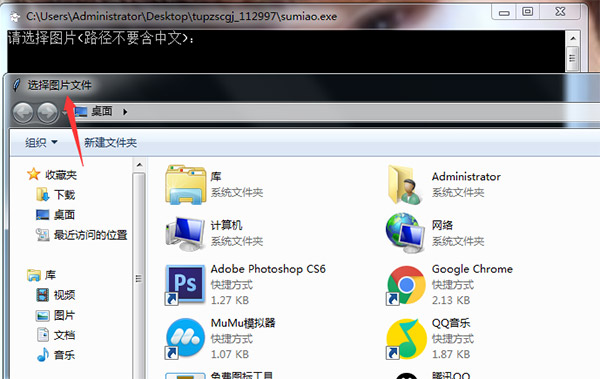Click the console window scrollbar thumb
The height and width of the screenshot is (379, 600).
click(x=572, y=58)
